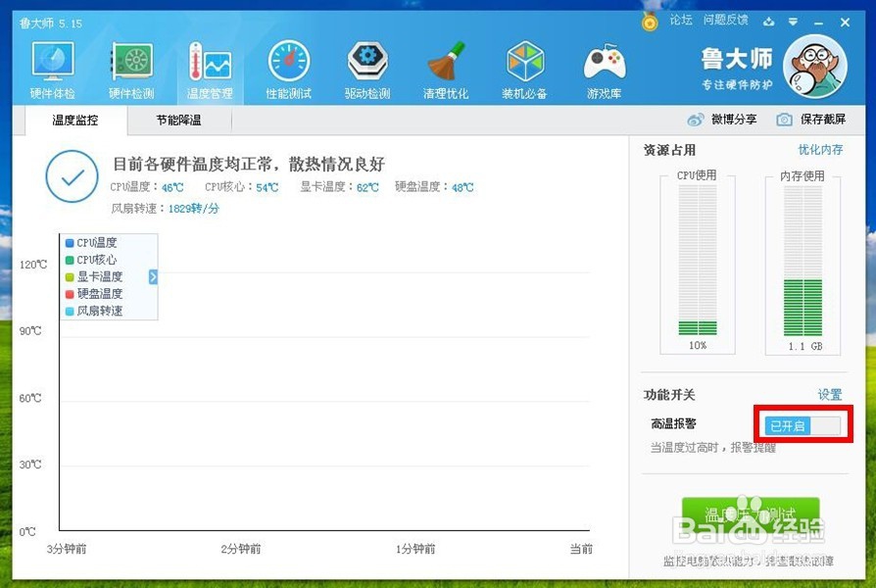Click the 优化内存 link
Image resolution: width=876 pixels, height=588 pixels.
(x=820, y=150)
